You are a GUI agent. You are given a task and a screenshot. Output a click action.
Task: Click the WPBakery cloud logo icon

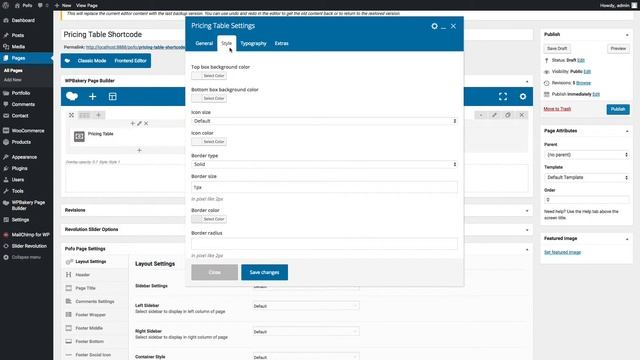(72, 96)
